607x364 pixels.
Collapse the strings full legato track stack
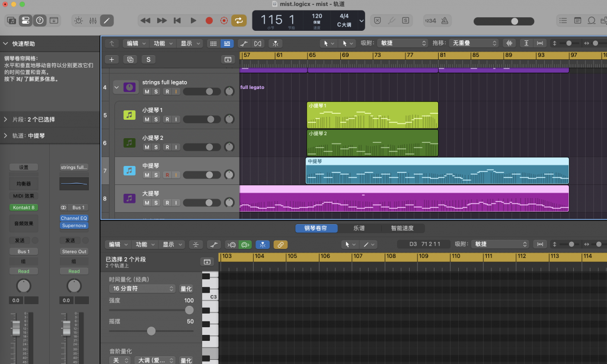(x=117, y=87)
